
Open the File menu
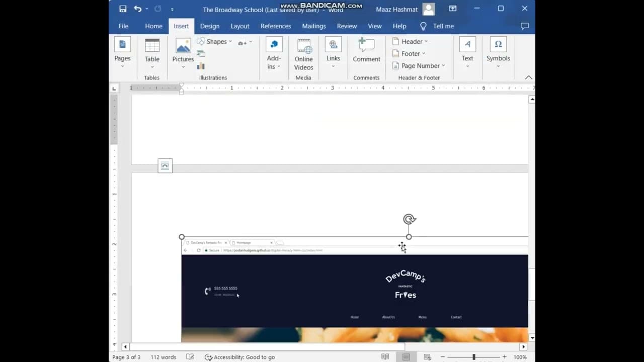coord(123,26)
